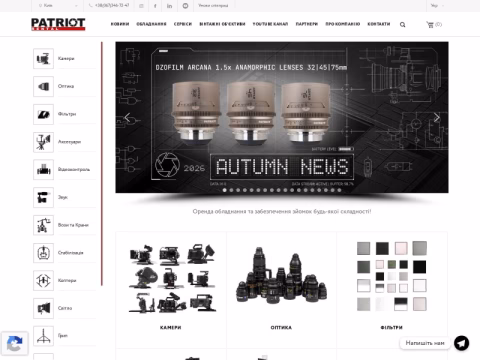Expand the Укр language selector
The image size is (480, 360).
pyautogui.click(x=437, y=6)
